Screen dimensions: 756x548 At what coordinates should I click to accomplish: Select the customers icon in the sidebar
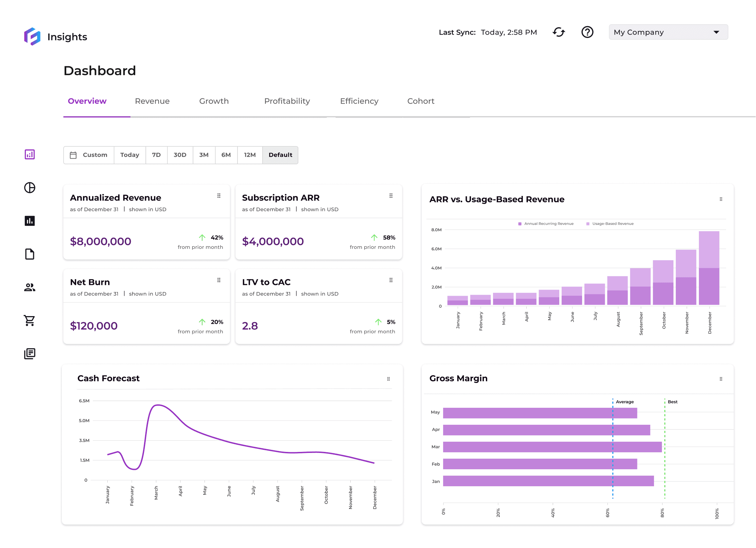30,287
